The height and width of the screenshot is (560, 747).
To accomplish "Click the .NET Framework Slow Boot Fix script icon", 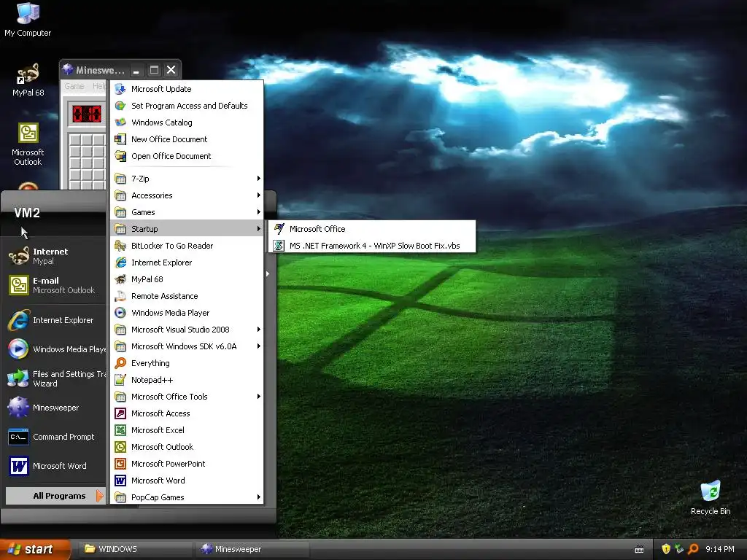I will [x=279, y=246].
